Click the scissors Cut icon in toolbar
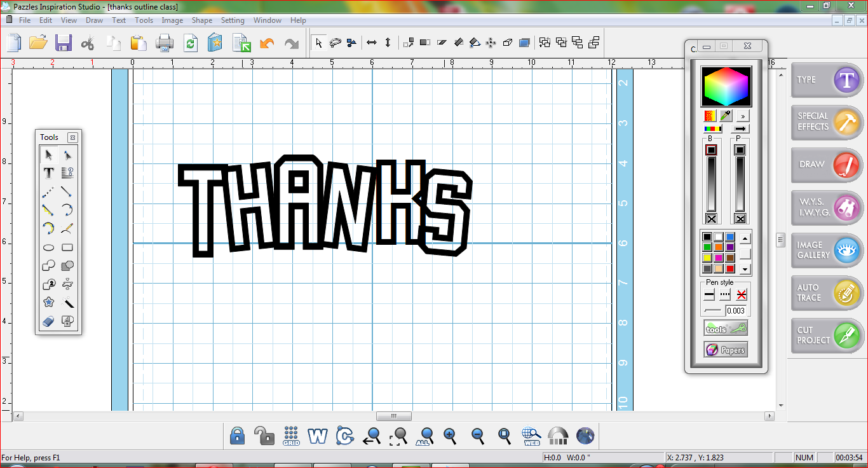 (88, 43)
